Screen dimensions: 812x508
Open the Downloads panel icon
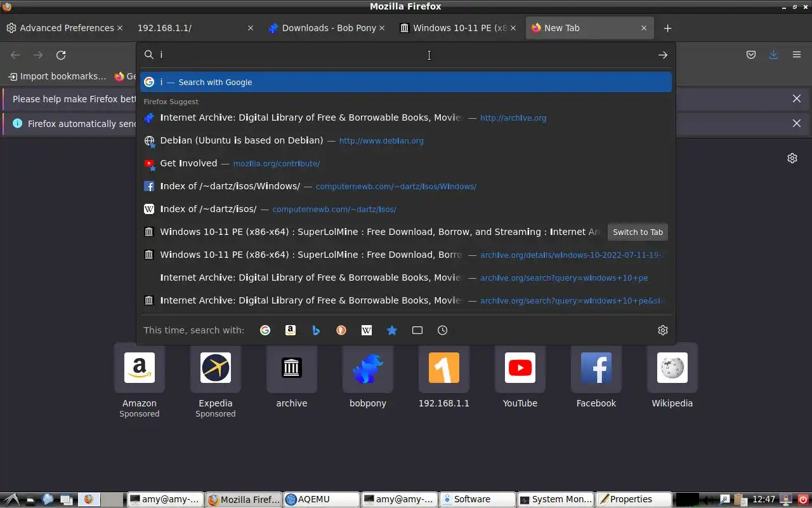pyautogui.click(x=773, y=55)
